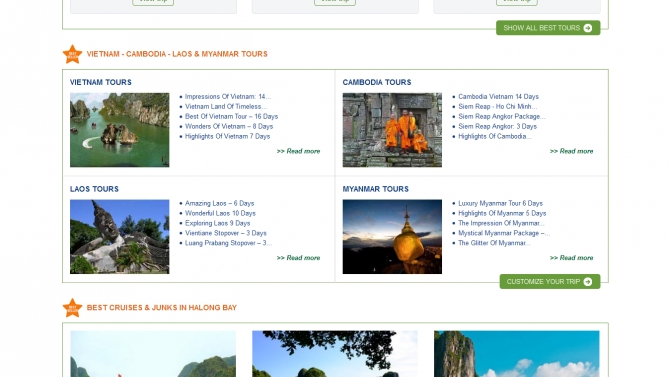Click the reclining Buddha photo under Laos Tours
The image size is (670, 377).
[120, 237]
